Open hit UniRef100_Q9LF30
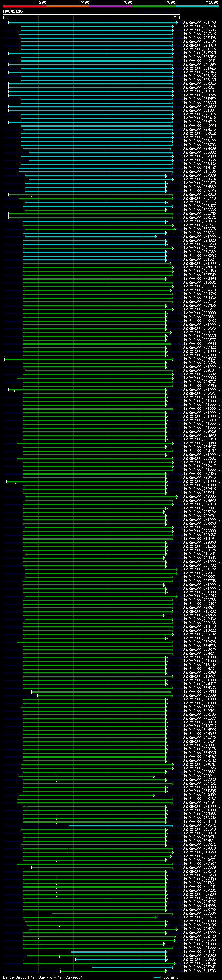This screenshot has height=980, width=222. (x=199, y=41)
